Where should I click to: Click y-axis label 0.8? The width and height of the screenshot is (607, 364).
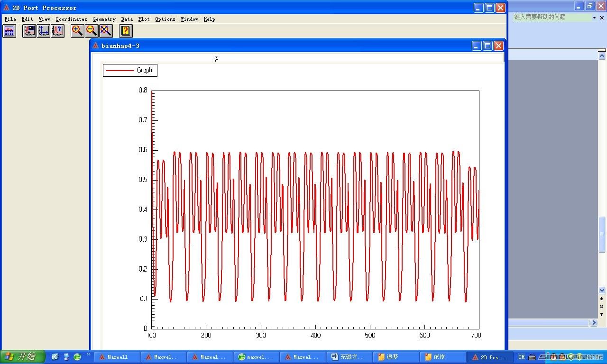(x=143, y=90)
